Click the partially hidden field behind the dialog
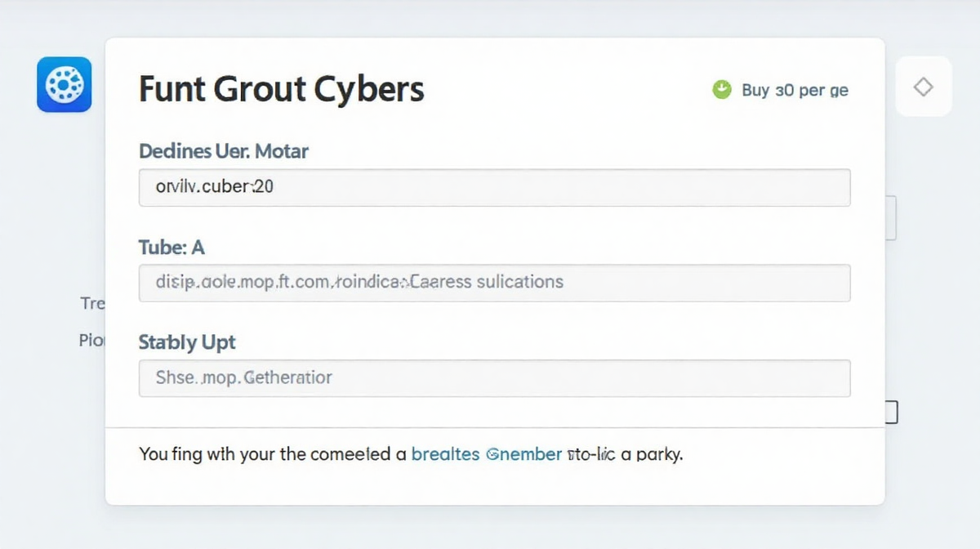Viewport: 980px width, 549px height. tap(891, 217)
